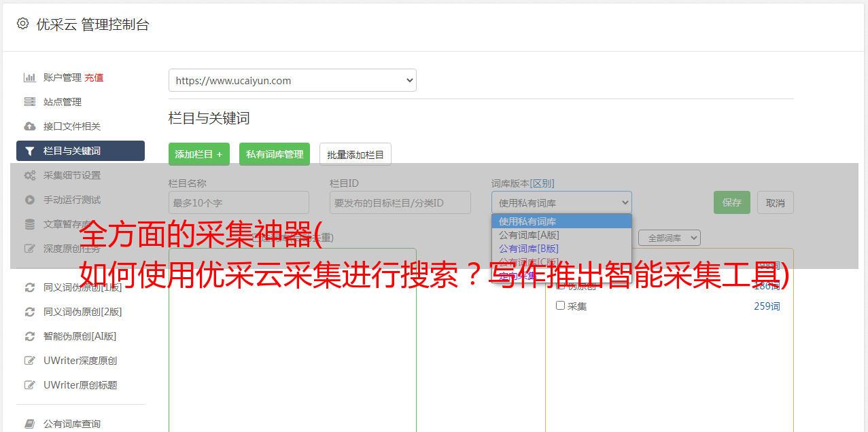Open 同义词伪原创[2版] in the sidebar

click(x=83, y=312)
